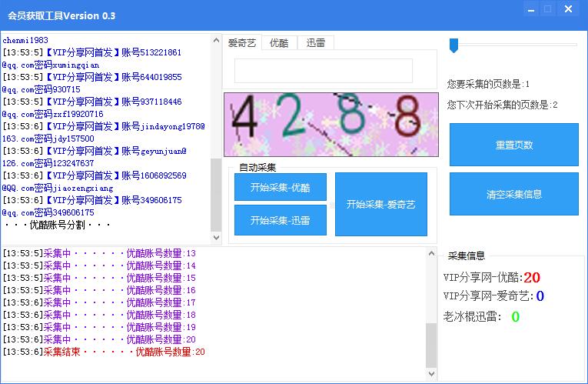588x384 pixels.
Task: Click the up arrow of the status log scrollbar
Action: [431, 253]
